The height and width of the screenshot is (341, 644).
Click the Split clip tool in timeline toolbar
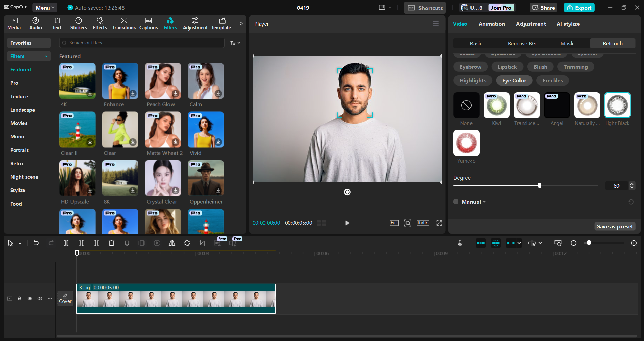click(x=66, y=243)
